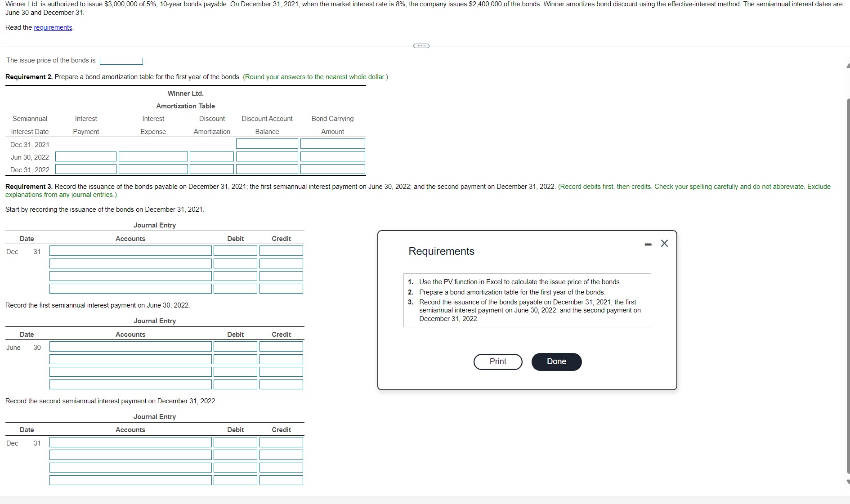Click fourth credit field of Dec 31, 2022 entry
Screen dimensions: 850x504
[x=281, y=480]
